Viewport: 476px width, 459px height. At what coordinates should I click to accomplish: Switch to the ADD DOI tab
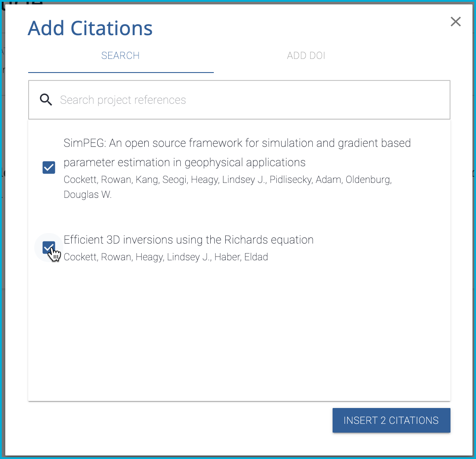pyautogui.click(x=306, y=56)
